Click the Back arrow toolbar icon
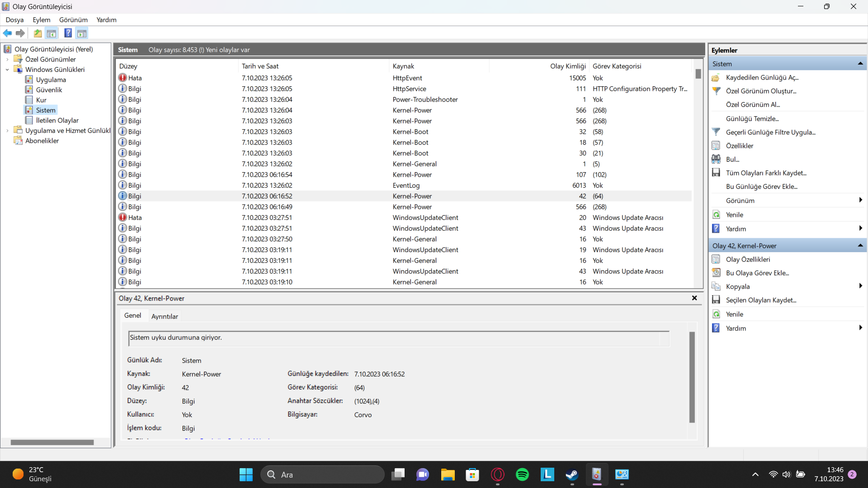Viewport: 868px width, 488px height. tap(7, 33)
